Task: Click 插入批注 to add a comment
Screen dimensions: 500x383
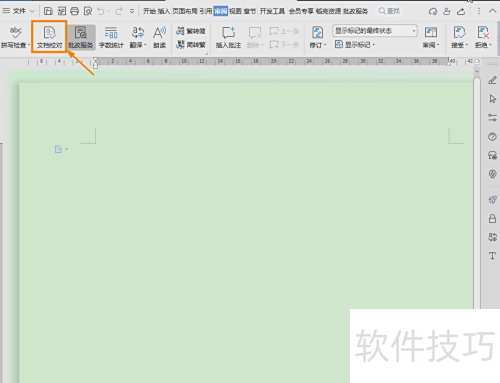Action: [228, 37]
